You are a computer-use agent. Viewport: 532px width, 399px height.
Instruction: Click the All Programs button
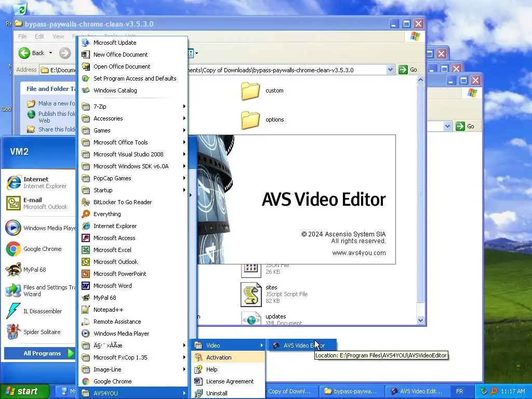coord(39,353)
